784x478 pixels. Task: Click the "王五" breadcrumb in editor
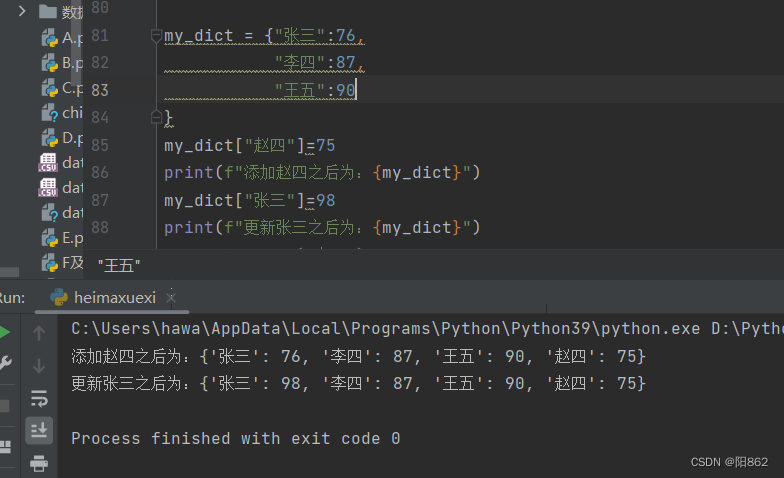click(119, 265)
